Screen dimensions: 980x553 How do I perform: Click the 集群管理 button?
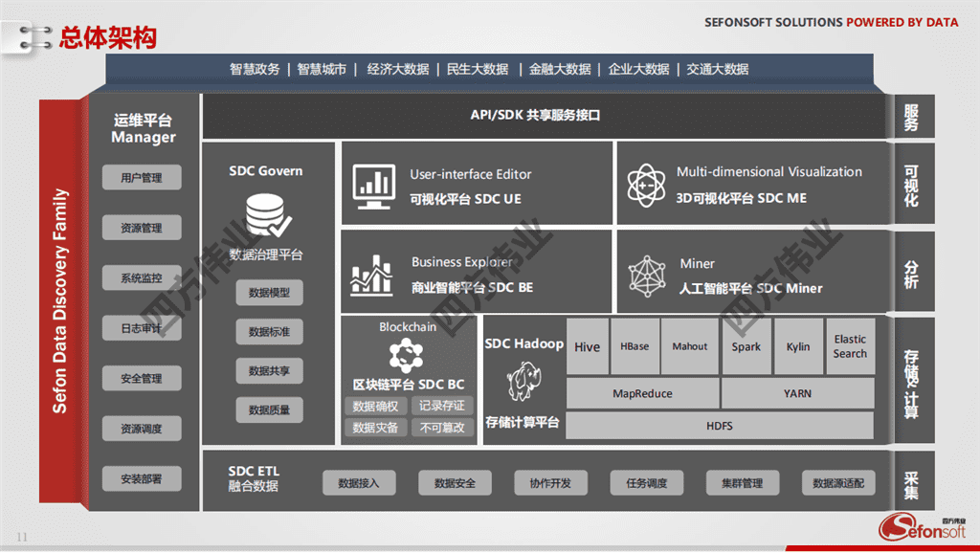coord(742,483)
